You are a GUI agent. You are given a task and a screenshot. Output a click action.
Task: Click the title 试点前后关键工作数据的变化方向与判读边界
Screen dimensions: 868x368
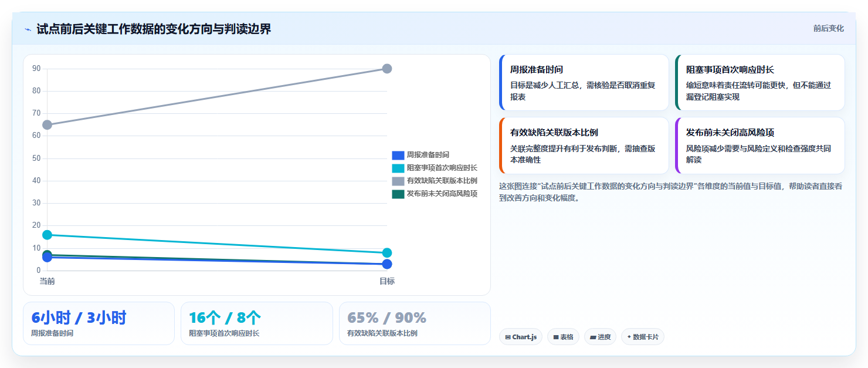click(x=154, y=29)
